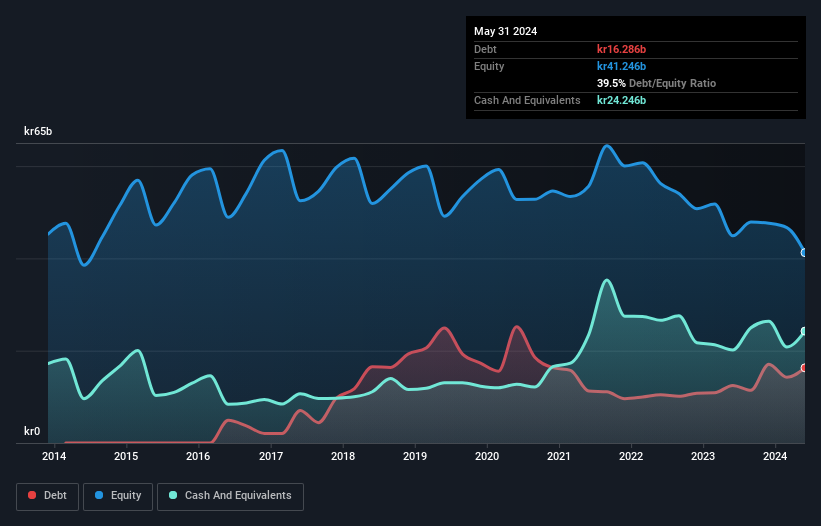The image size is (821, 526).
Task: Click the red Debt legend dot
Action: coord(32,495)
